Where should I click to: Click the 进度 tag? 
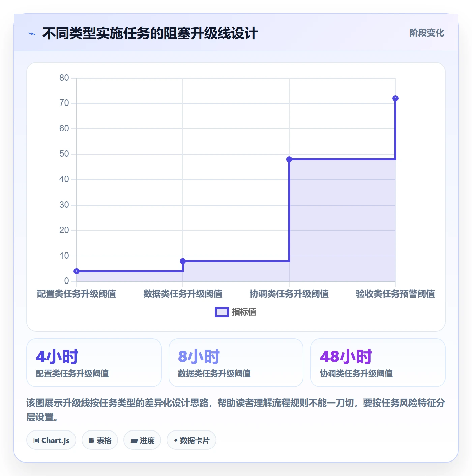coord(142,440)
